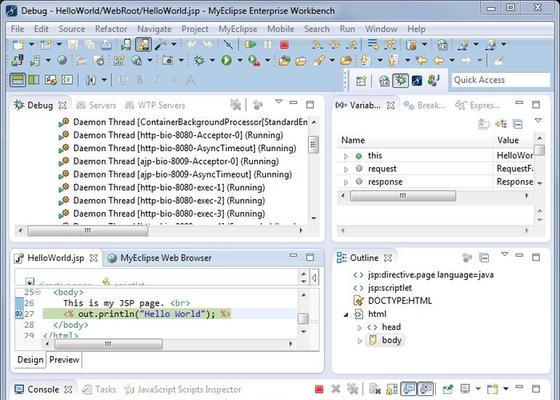This screenshot has width=560, height=400.
Task: Click the Skip All Breakpoints icon
Action: tap(228, 45)
